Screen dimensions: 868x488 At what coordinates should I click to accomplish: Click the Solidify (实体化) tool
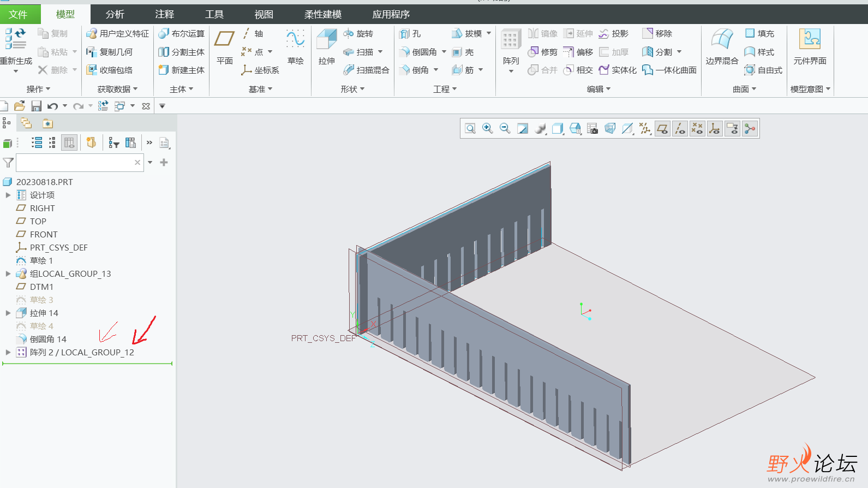pos(618,70)
